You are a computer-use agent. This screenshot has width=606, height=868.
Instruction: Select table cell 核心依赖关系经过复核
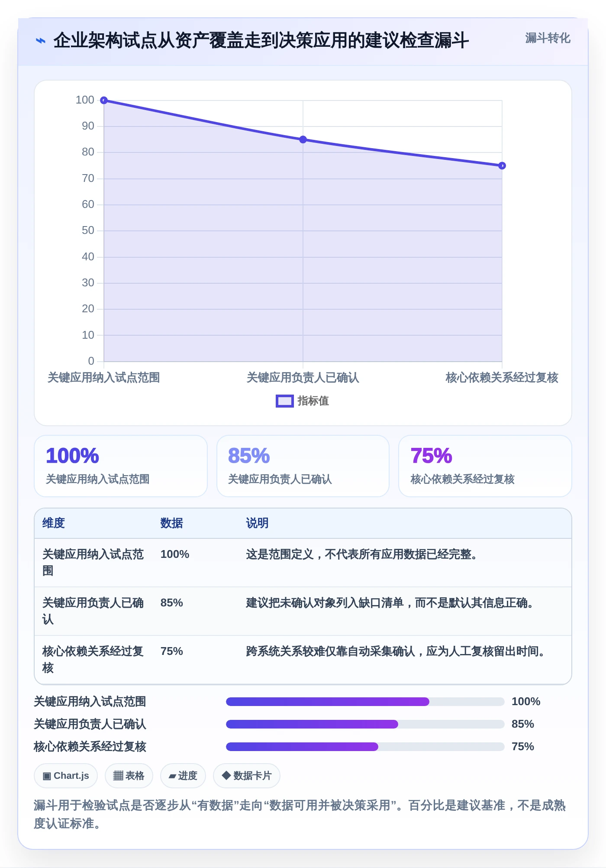click(x=93, y=660)
